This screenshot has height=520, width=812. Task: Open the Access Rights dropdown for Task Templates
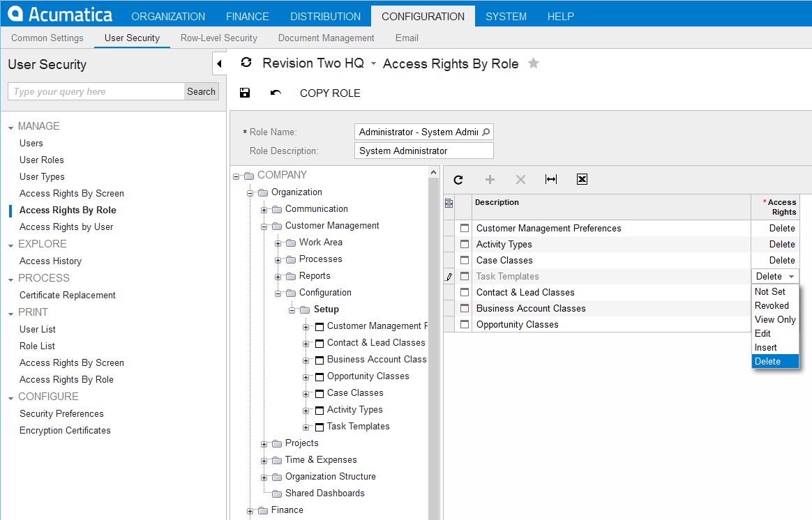coord(791,277)
